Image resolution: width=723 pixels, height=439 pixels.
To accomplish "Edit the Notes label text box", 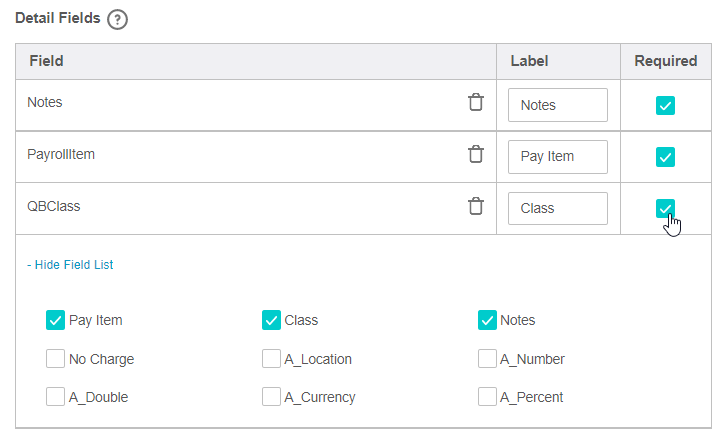I will (x=557, y=105).
